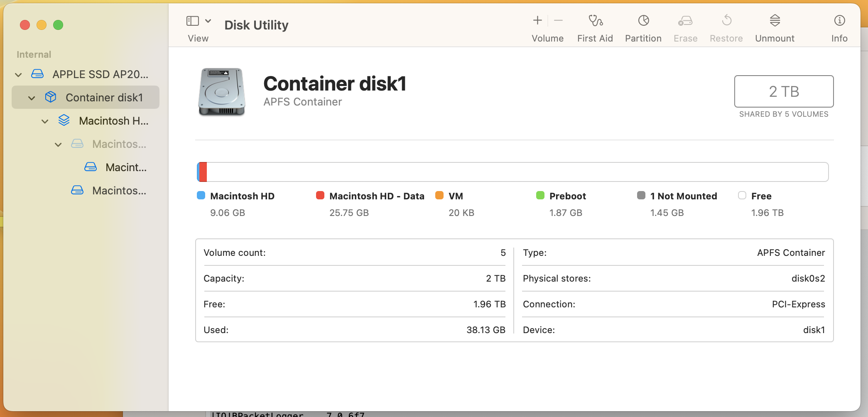Click the First Aid stethoscope icon
This screenshot has height=417, width=868.
pyautogui.click(x=595, y=20)
